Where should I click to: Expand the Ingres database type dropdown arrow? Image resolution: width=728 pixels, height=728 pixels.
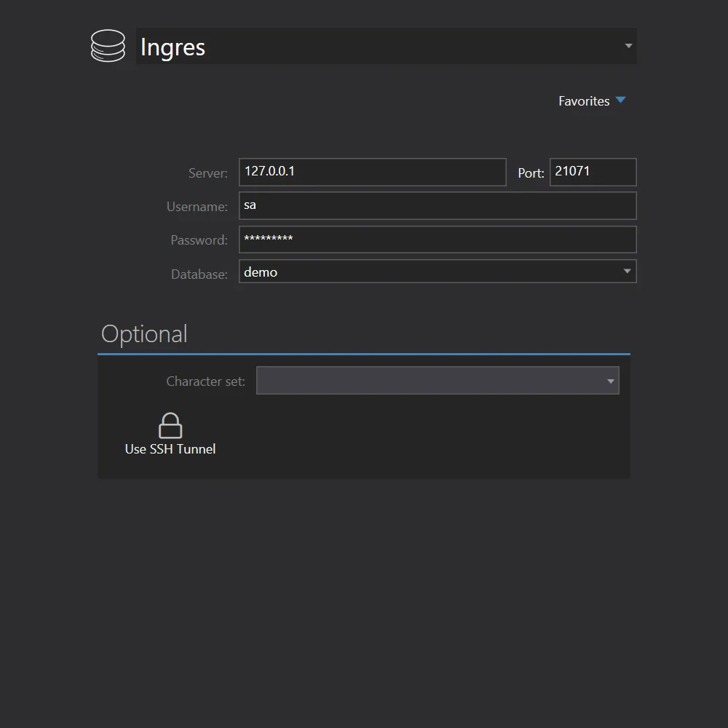click(x=628, y=46)
